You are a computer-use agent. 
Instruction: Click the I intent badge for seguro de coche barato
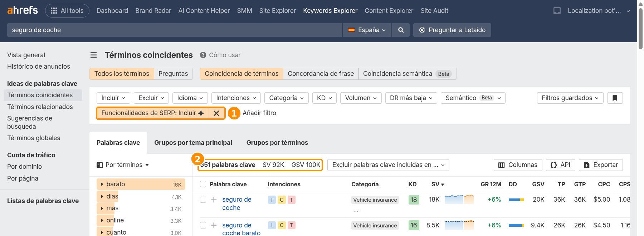click(272, 225)
